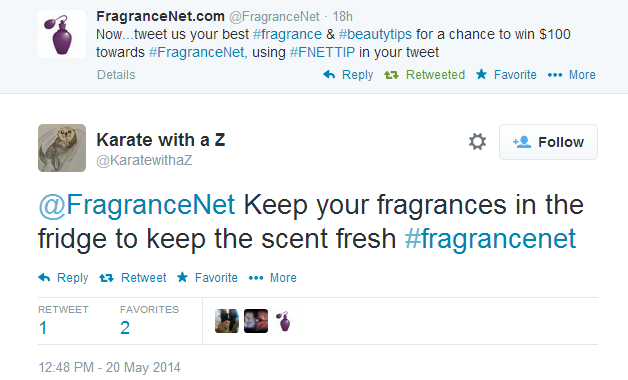Retweet the Karate with a Z tweet
Screen dimensions: 628x380
point(133,277)
